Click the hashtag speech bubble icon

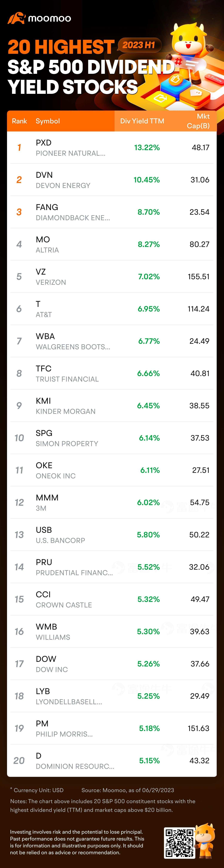point(189,63)
